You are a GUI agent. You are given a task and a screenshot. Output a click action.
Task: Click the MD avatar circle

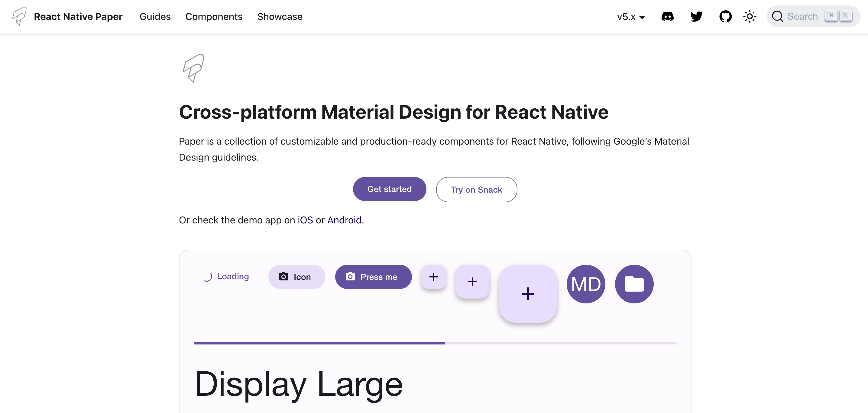click(586, 284)
